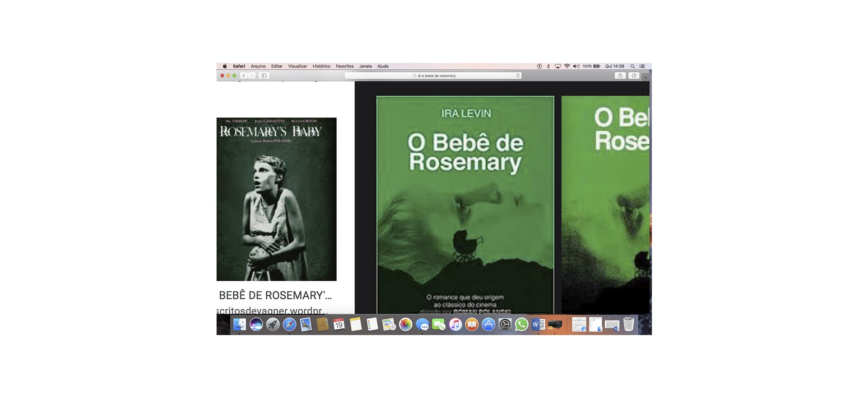Click the clock showing Qui 14:39

tap(614, 66)
